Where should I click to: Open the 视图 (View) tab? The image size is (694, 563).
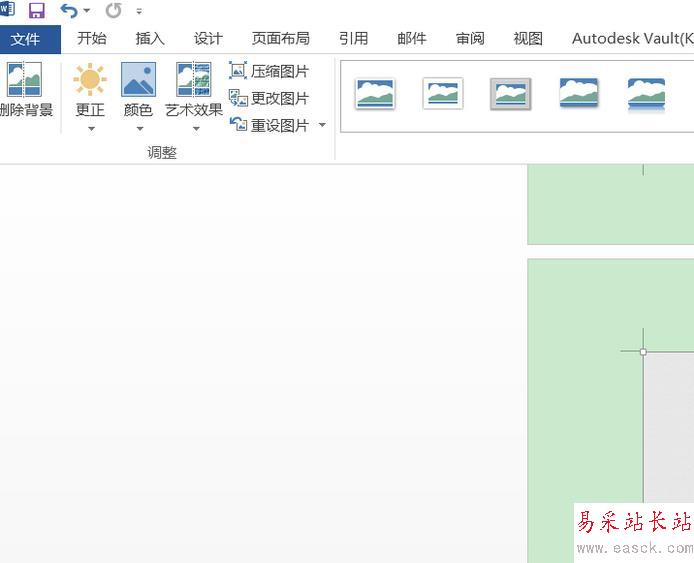[528, 39]
